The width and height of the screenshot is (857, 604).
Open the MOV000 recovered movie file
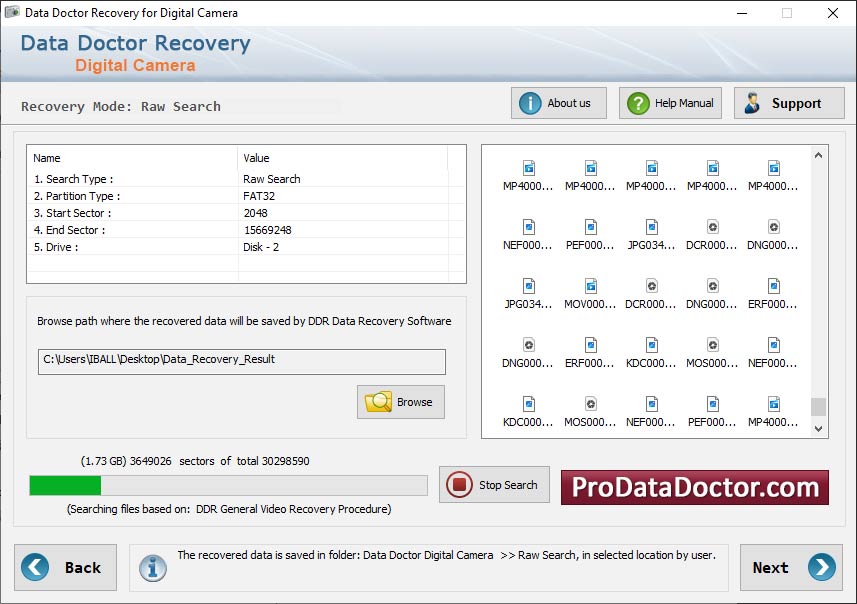click(589, 285)
